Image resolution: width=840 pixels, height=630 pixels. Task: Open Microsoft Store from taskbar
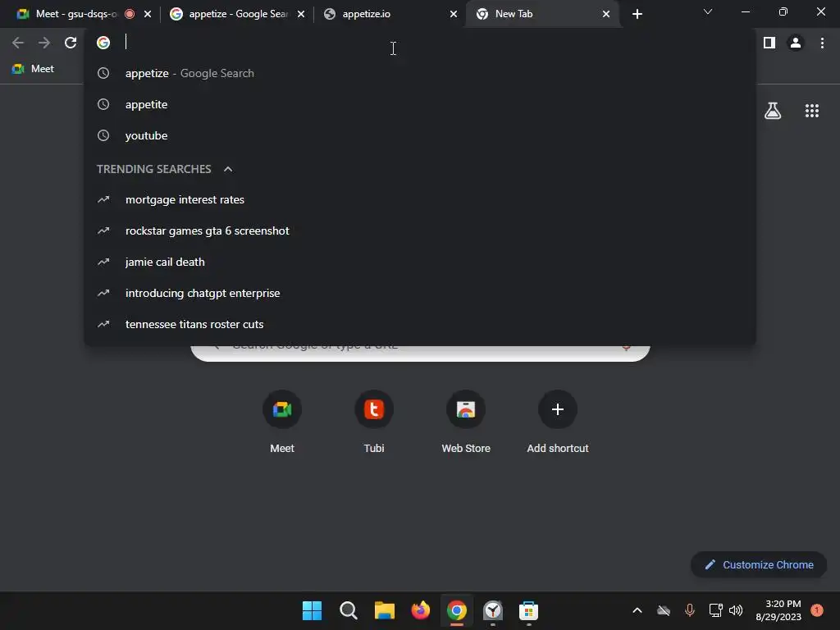click(x=529, y=610)
